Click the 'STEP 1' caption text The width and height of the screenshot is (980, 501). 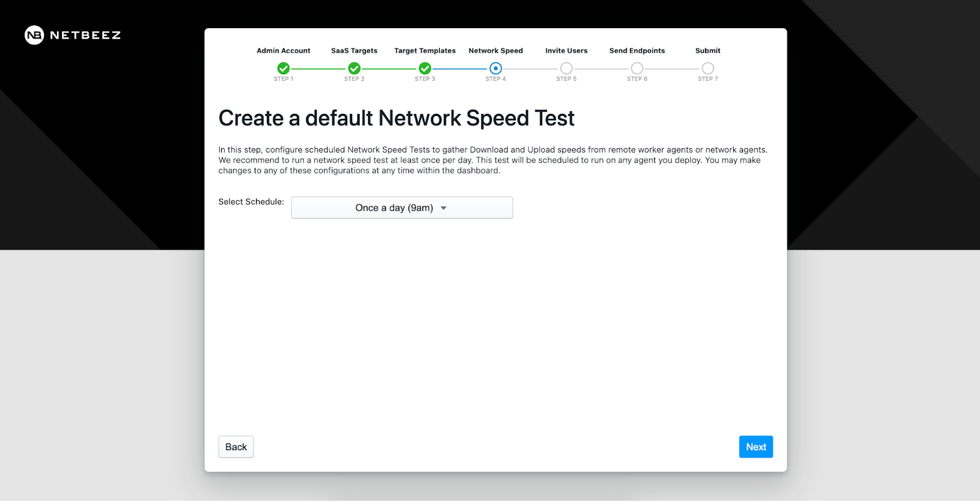click(284, 79)
